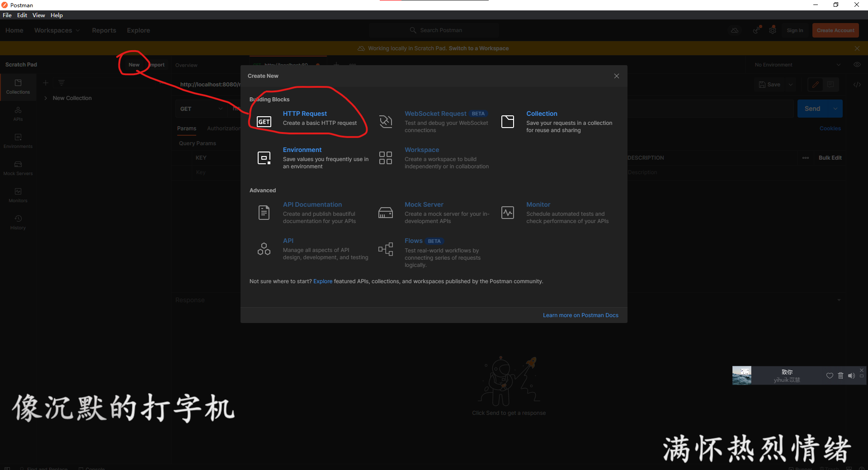The width and height of the screenshot is (868, 470).
Task: Toggle the music widget volume speaker
Action: point(851,375)
